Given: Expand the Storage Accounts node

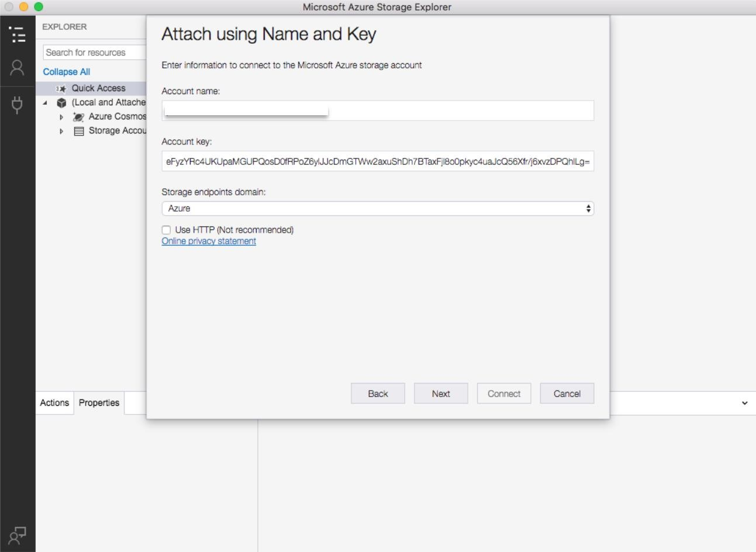Looking at the screenshot, I should point(61,131).
